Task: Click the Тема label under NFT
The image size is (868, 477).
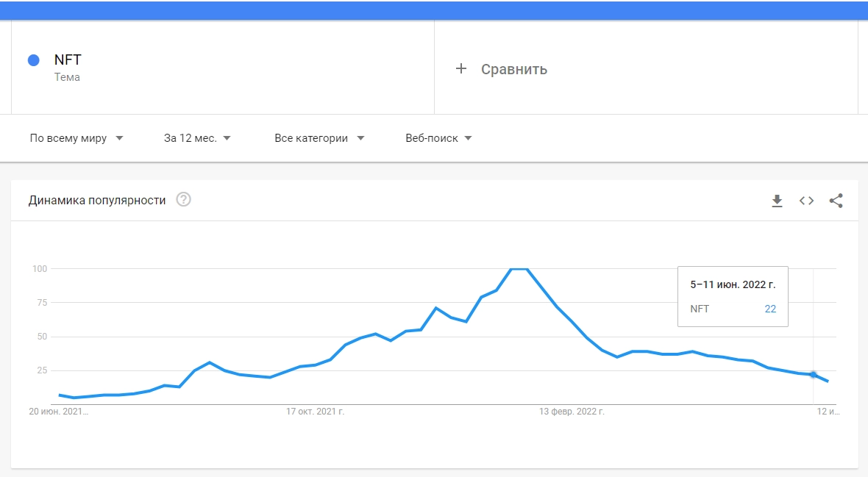Action: (67, 77)
